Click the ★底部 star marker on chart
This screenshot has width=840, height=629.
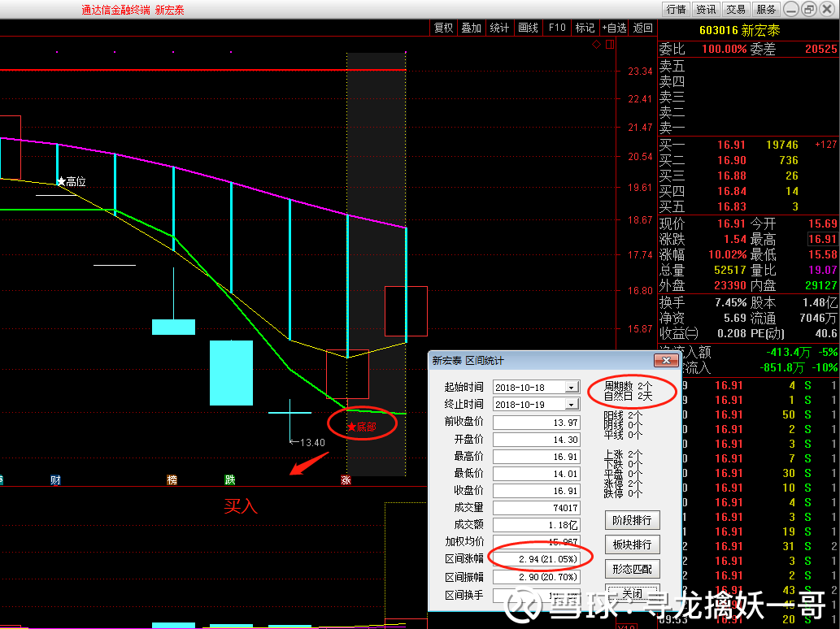tap(362, 426)
